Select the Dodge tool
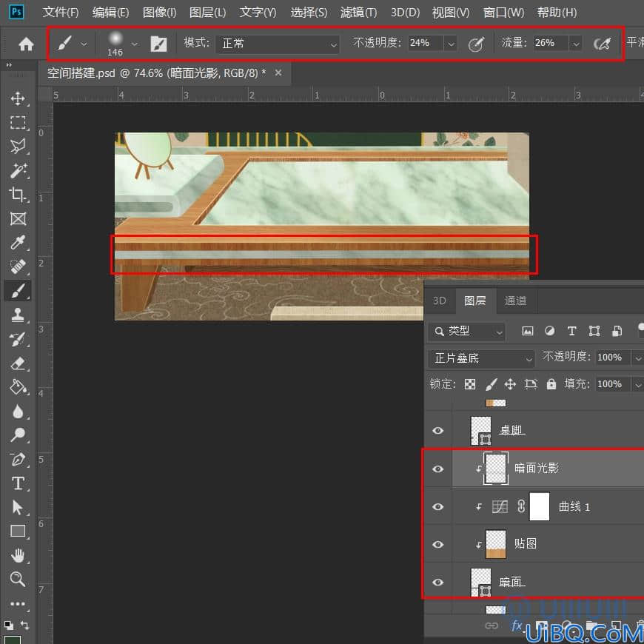This screenshot has width=644, height=644. tap(18, 435)
